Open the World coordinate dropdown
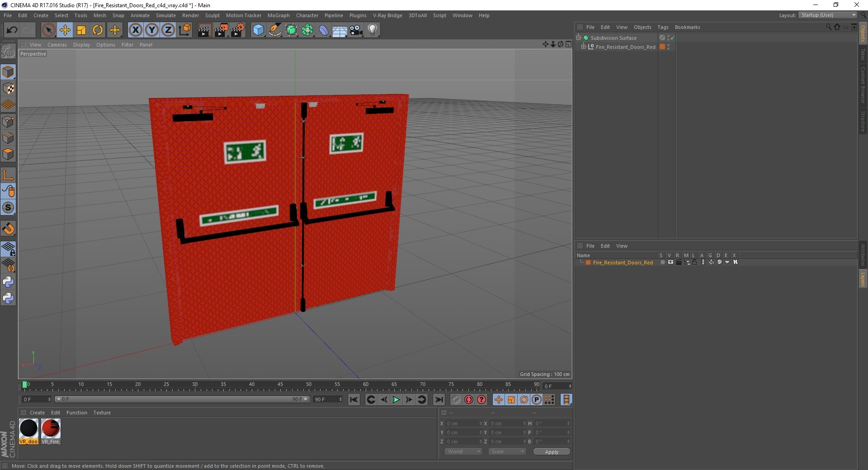Image resolution: width=868 pixels, height=470 pixels. point(463,451)
